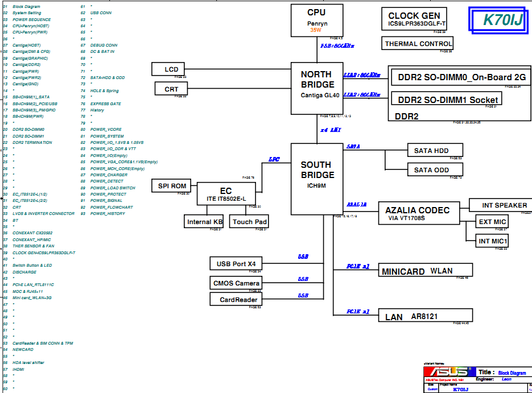
Task: Click the SATA bus label
Action: coord(353,147)
